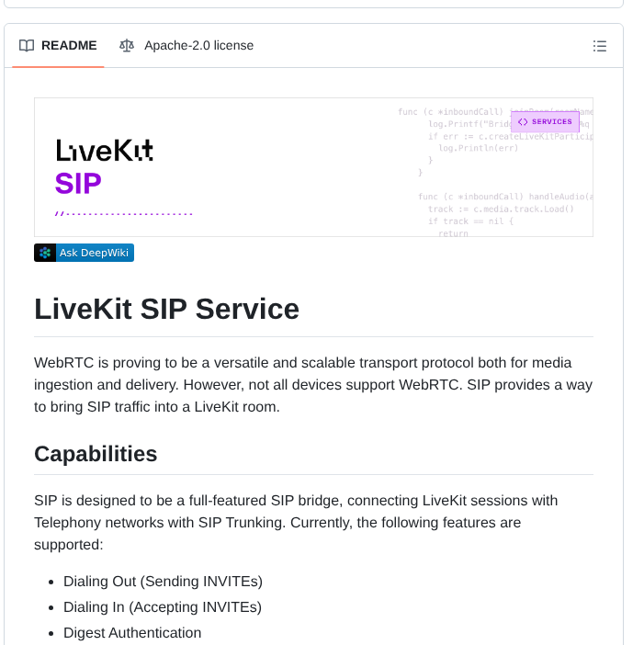Click the Ask DeepWiki badge
This screenshot has width=644, height=645.
point(84,253)
